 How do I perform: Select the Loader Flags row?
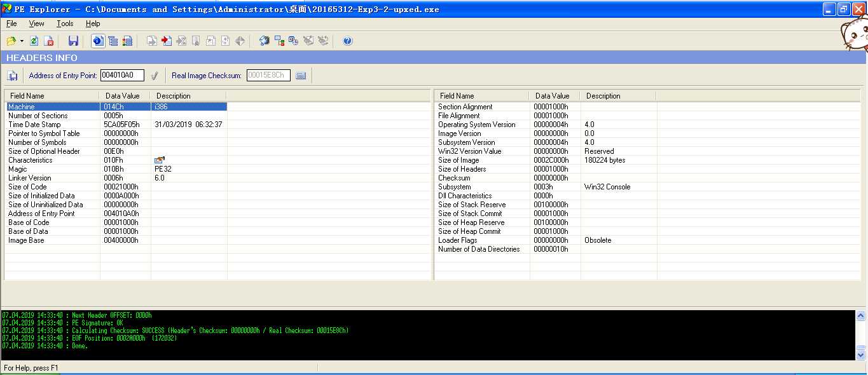[546, 240]
